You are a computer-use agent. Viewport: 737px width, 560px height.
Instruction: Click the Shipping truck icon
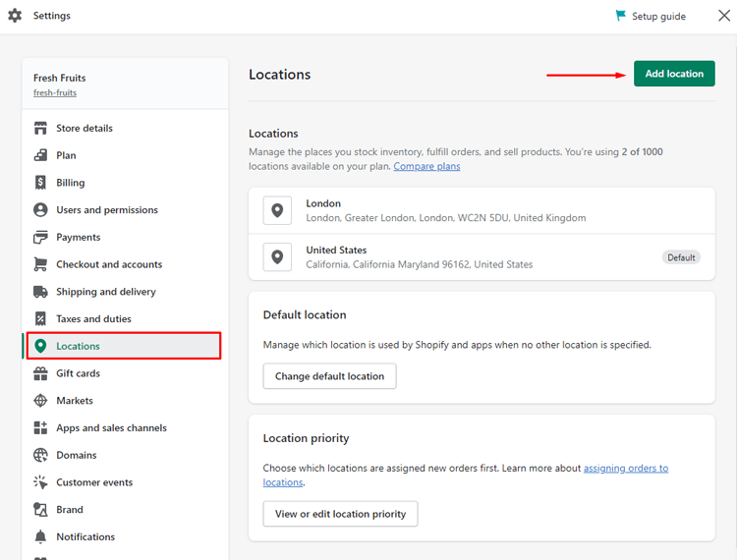pos(40,291)
